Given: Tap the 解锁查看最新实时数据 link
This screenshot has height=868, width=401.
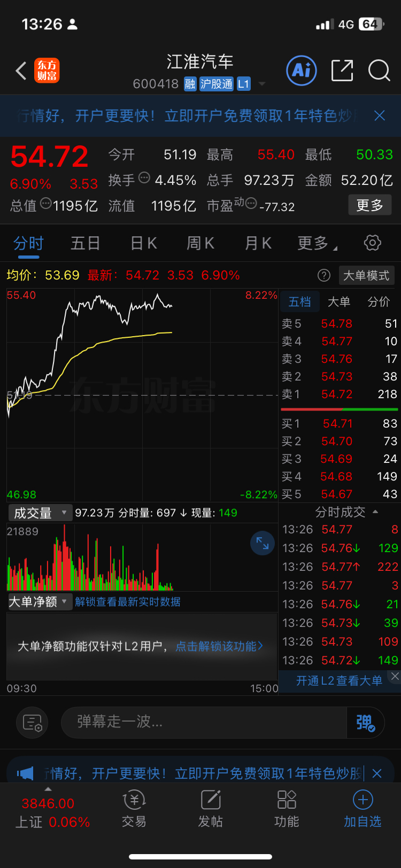Looking at the screenshot, I should coord(128,602).
